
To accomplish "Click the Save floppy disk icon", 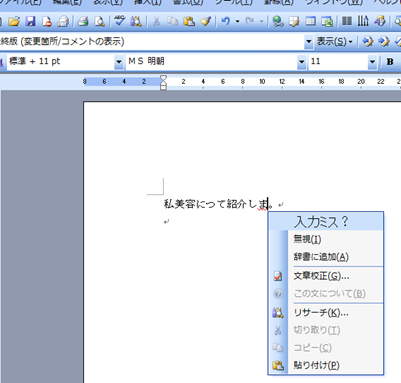I will click(30, 22).
